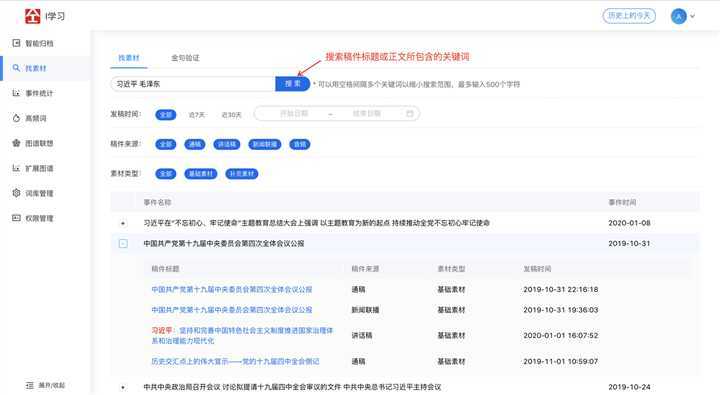This screenshot has height=395, width=720.
Task: Click the 搜索 button
Action: click(292, 84)
